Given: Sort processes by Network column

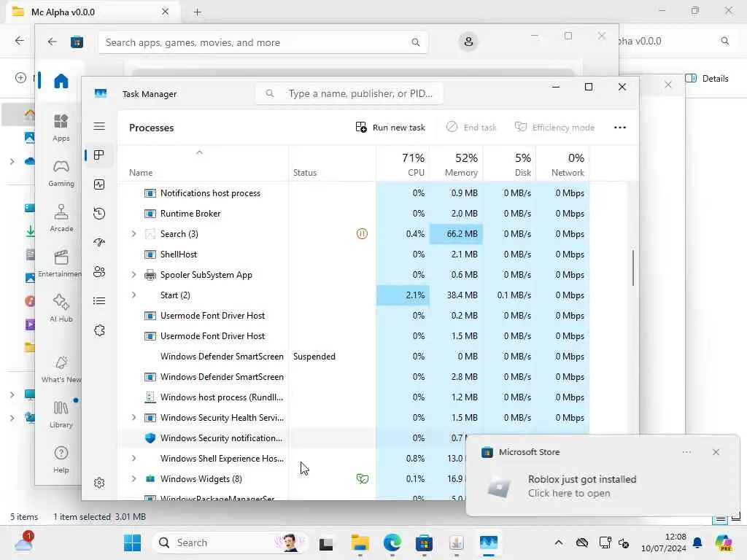Looking at the screenshot, I should [x=562, y=164].
